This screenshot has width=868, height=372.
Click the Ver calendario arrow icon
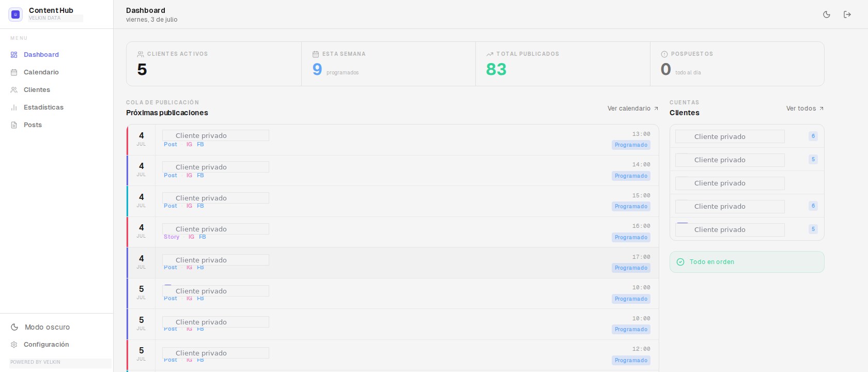(656, 109)
